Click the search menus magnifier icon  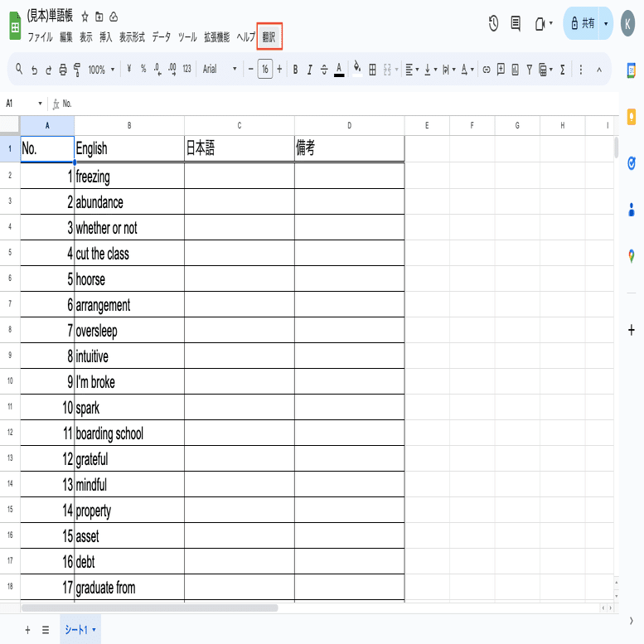pos(19,69)
